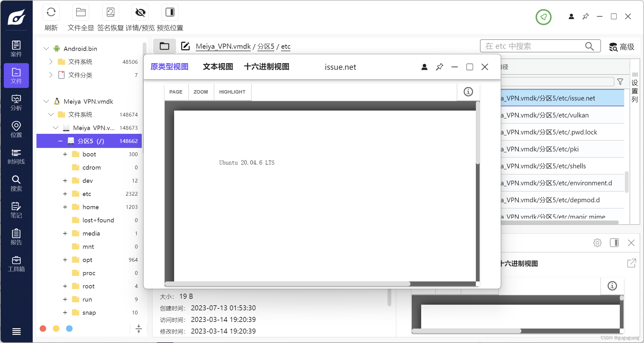The image size is (644, 343).
Task: Click the preview settings gear icon
Action: 597,243
